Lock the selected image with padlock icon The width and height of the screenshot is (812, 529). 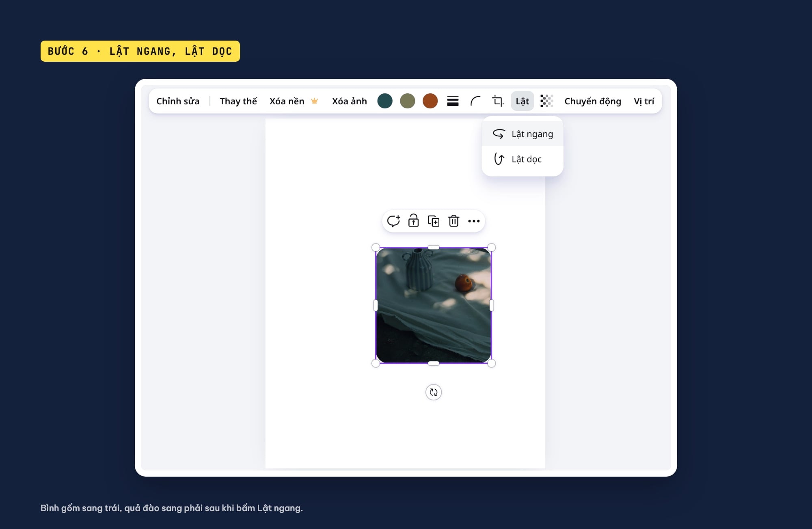point(413,220)
